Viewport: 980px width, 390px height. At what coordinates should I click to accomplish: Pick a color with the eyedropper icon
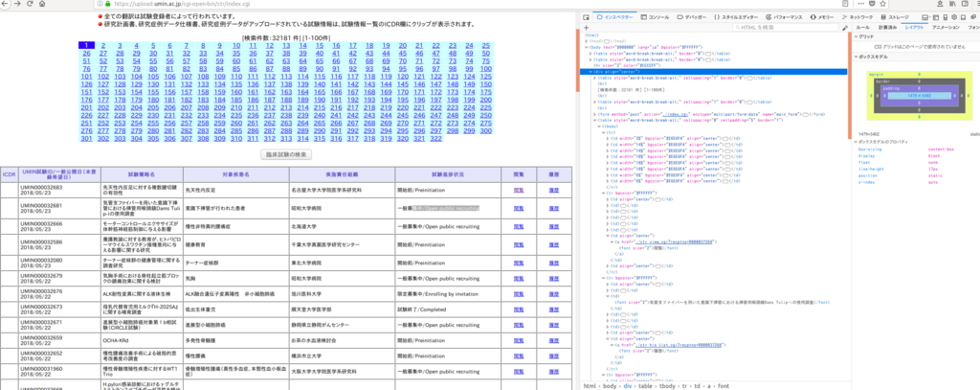(x=845, y=28)
